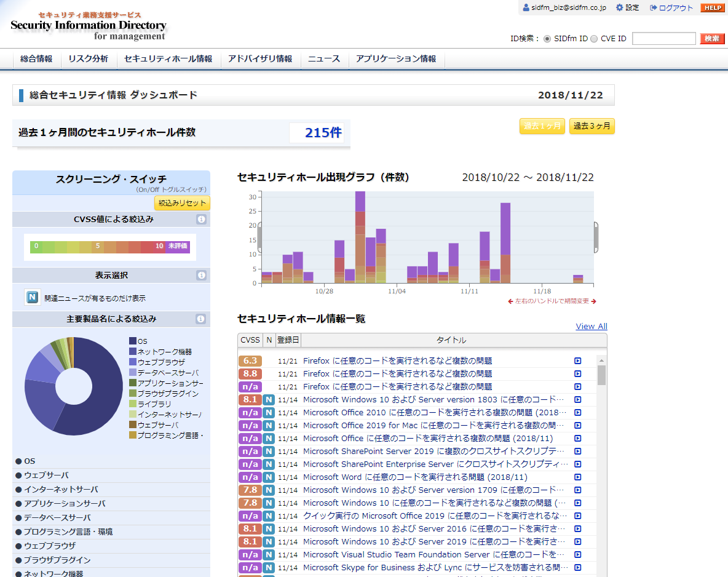Image resolution: width=728 pixels, height=577 pixels.
Task: Toggle the 未評価 CVSS filter segment
Action: click(178, 246)
